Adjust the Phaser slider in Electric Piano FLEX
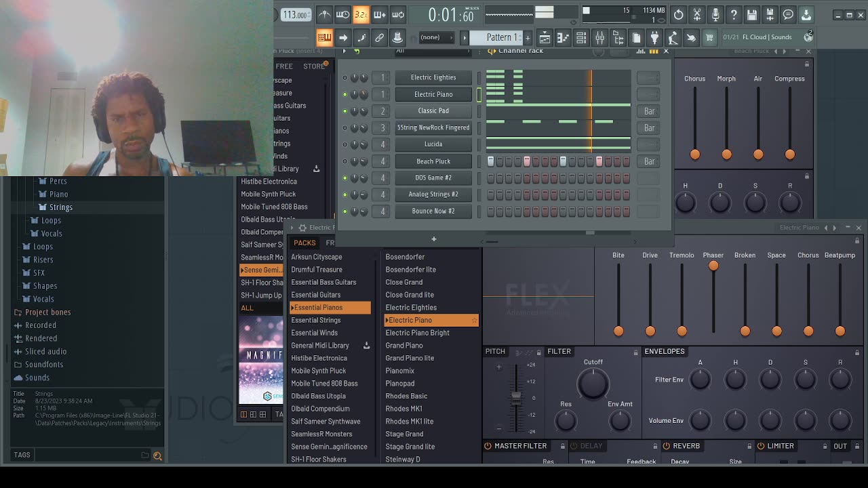Image resolution: width=868 pixels, height=488 pixels. coord(713,266)
